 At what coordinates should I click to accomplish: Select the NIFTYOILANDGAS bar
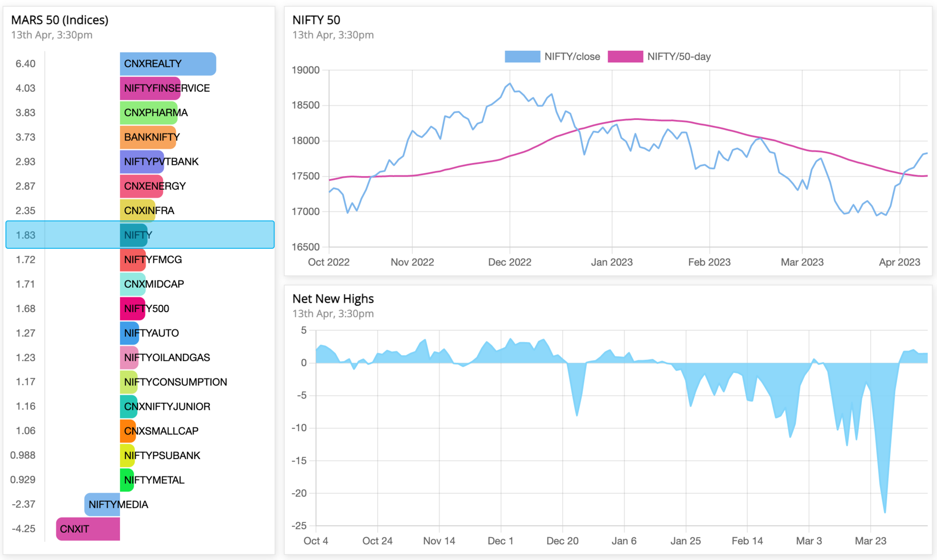pos(129,358)
